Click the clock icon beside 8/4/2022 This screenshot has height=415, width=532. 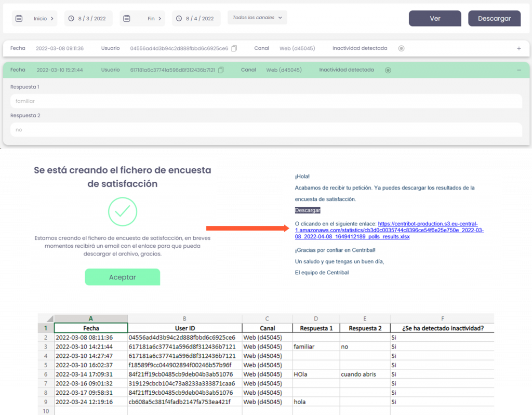pyautogui.click(x=179, y=18)
